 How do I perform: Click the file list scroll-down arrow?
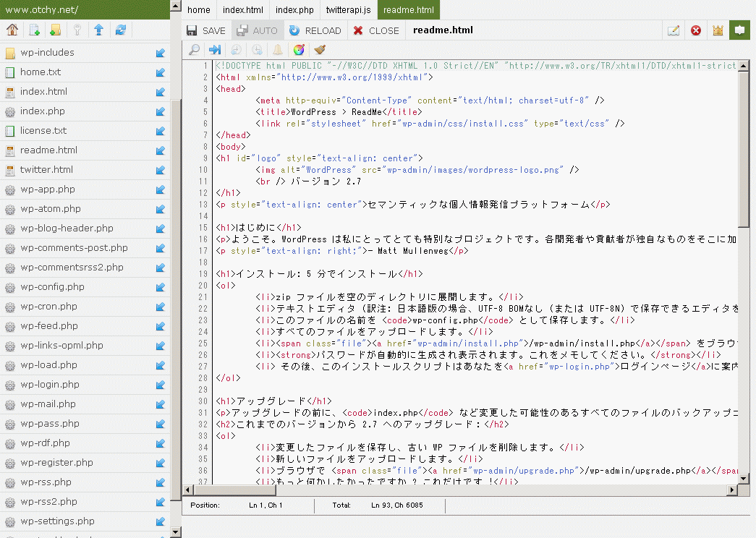[176, 532]
